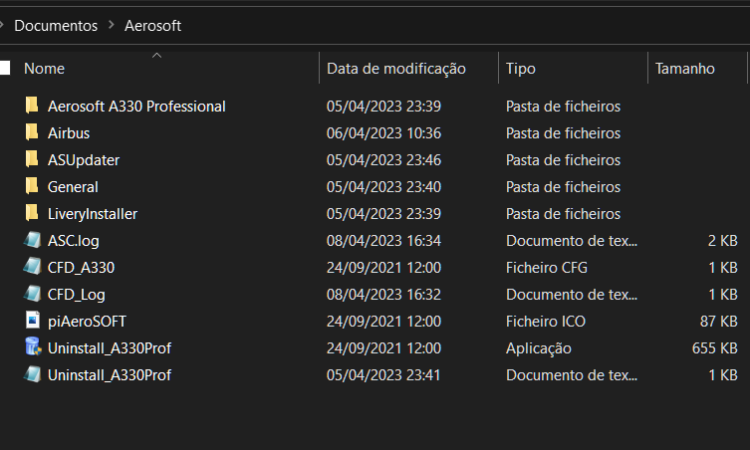Screen dimensions: 750x450
Task: Select the ASC.log file name
Action: tap(73, 241)
